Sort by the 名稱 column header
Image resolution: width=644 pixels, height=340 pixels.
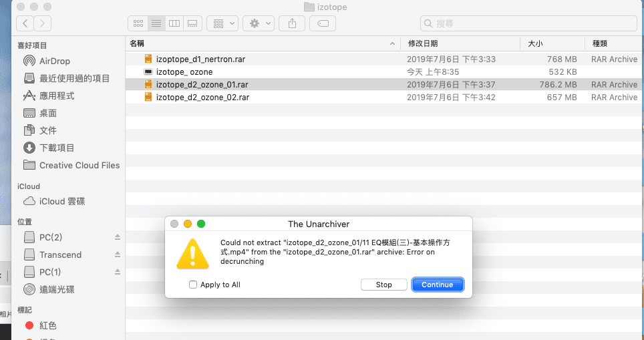(x=263, y=43)
